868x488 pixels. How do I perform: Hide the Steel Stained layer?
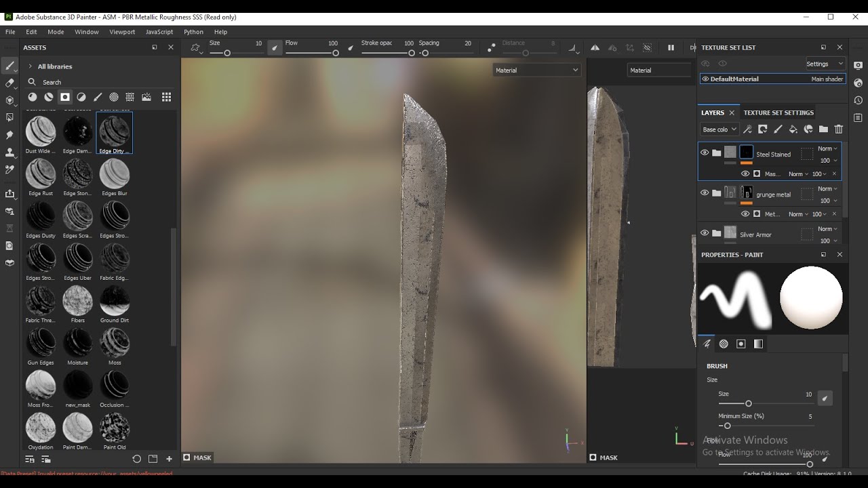click(x=705, y=152)
